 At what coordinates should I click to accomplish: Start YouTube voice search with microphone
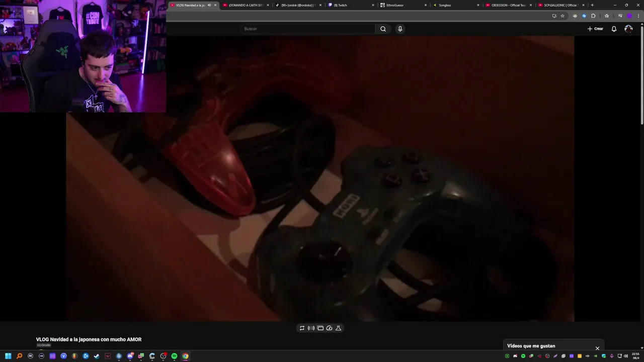click(x=400, y=29)
